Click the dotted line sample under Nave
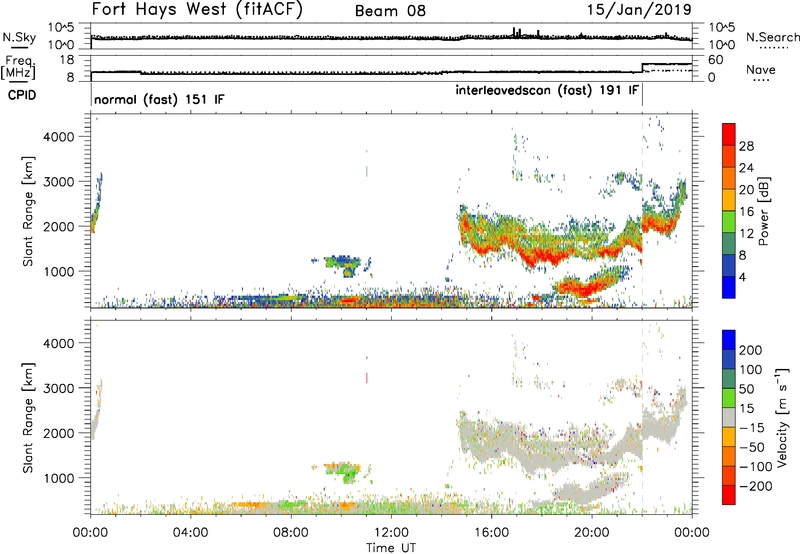 pyautogui.click(x=761, y=81)
